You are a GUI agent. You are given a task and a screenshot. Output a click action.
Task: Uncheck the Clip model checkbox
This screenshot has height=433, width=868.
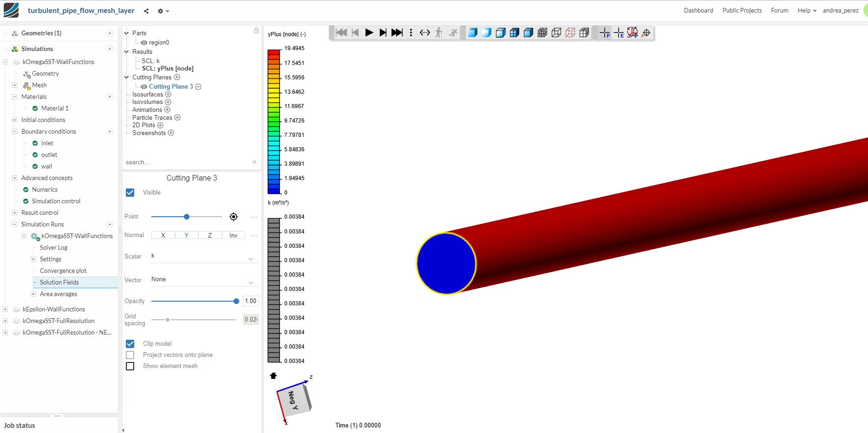pos(130,344)
